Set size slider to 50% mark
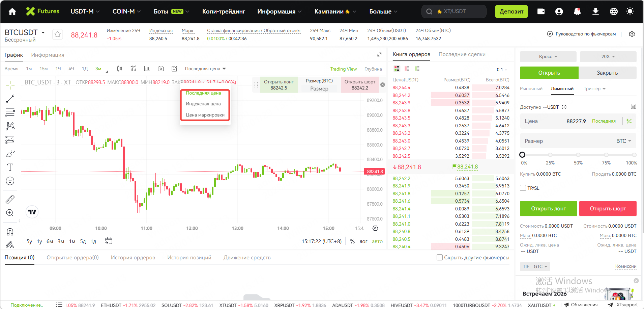Viewport: 644px width, 309px height. pyautogui.click(x=578, y=155)
